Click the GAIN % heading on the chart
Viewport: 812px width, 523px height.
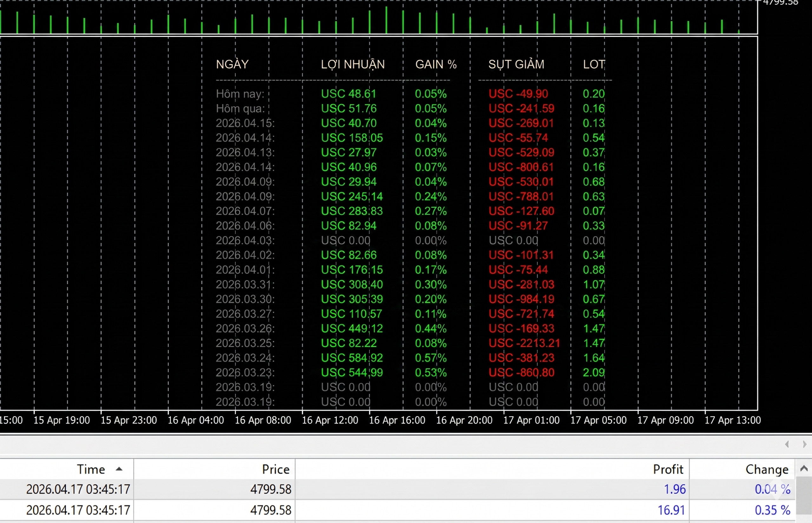[436, 64]
